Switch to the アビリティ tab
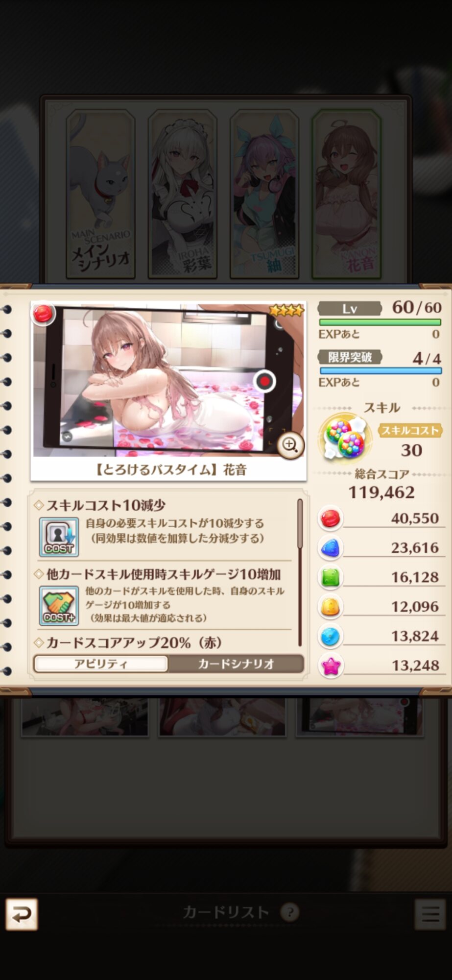Screen dimensions: 452x980 point(101,664)
